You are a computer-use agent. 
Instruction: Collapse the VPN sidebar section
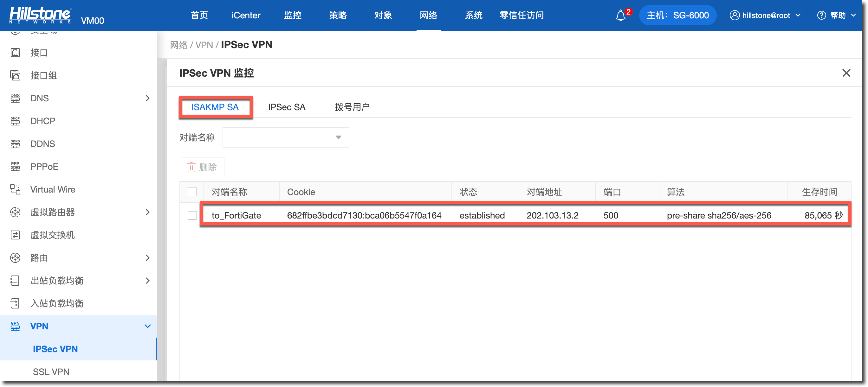147,326
